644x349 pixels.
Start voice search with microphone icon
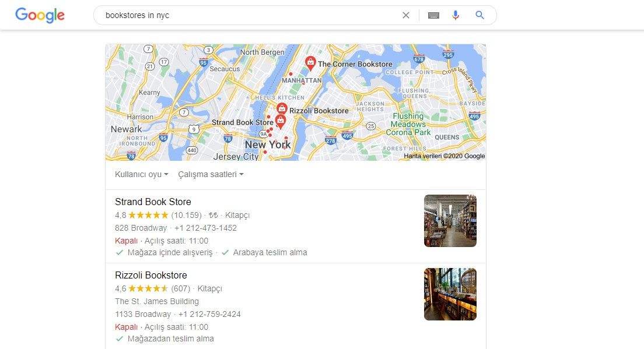(456, 15)
